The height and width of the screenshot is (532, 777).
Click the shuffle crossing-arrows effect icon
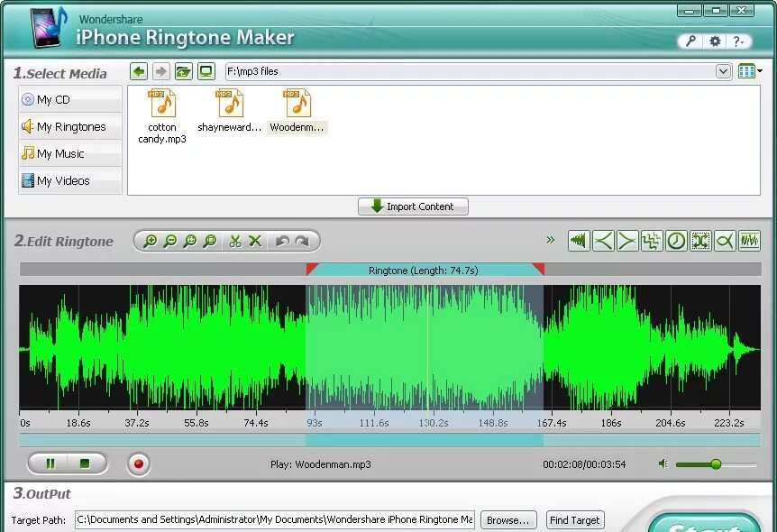coord(700,241)
